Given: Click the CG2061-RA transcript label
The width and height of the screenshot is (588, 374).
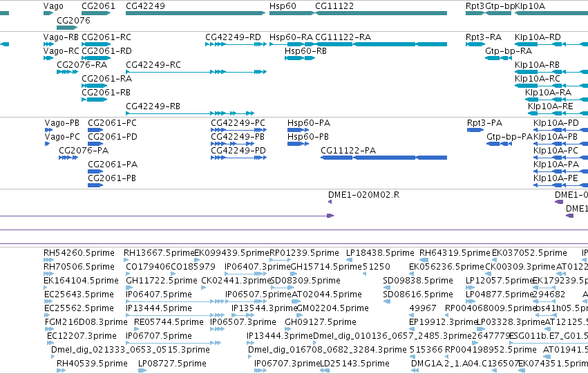Looking at the screenshot, I should pyautogui.click(x=107, y=79).
